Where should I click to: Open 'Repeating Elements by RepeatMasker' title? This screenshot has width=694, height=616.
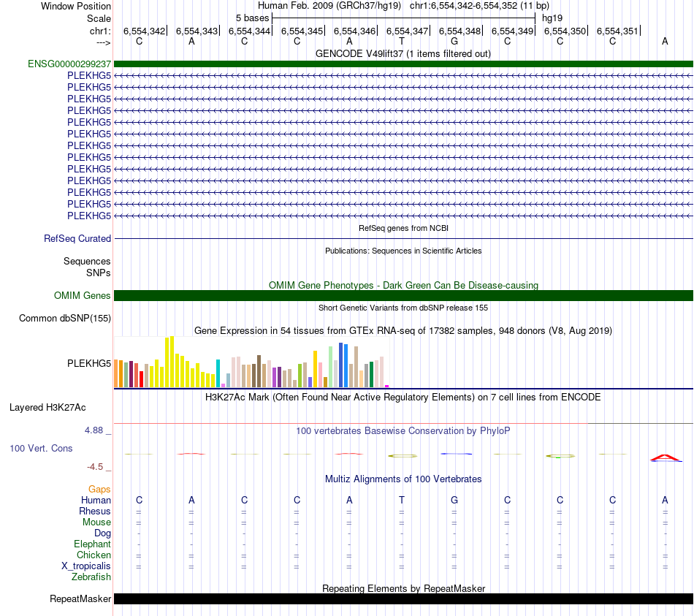tap(403, 588)
